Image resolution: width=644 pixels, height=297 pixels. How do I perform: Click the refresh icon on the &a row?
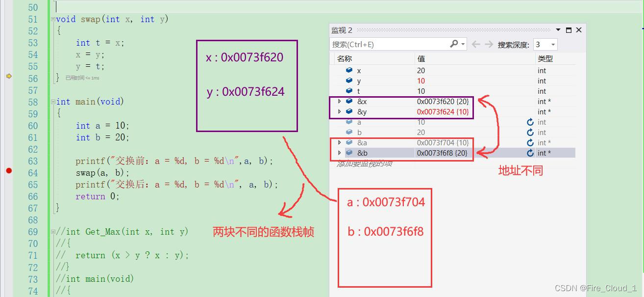pyautogui.click(x=530, y=142)
